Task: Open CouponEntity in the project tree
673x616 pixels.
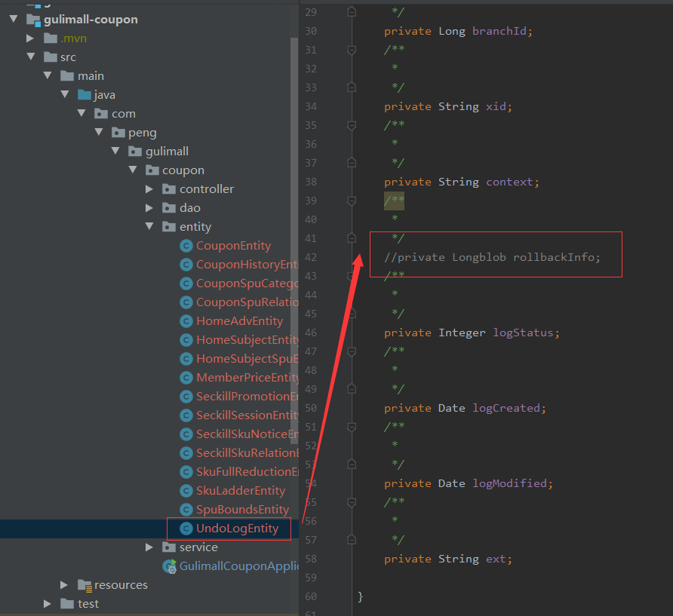Action: 233,246
